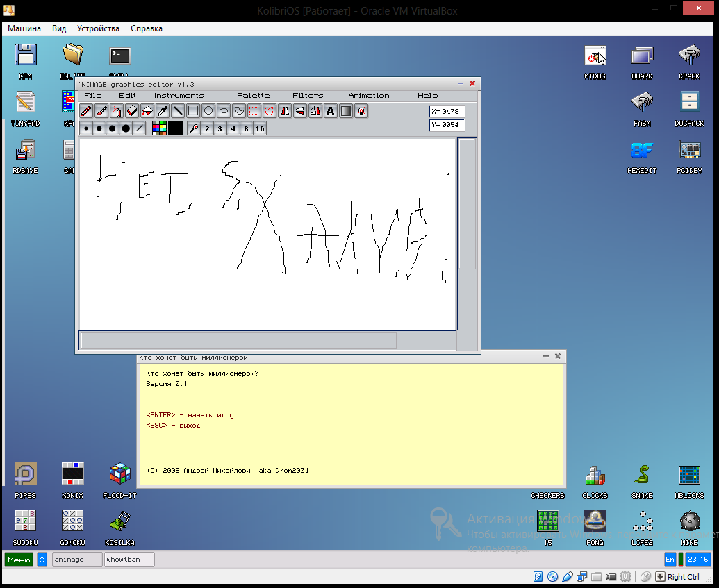
Task: Click the red lamp toolbar icon
Action: click(x=361, y=111)
